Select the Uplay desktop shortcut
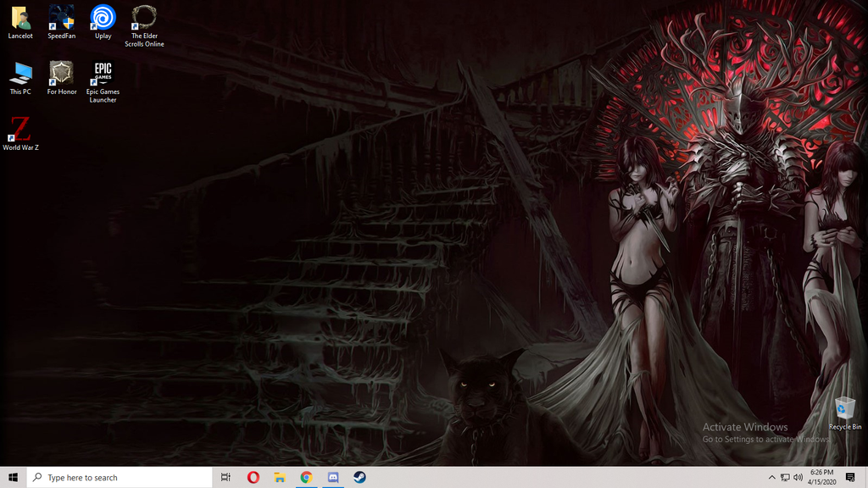Image resolution: width=868 pixels, height=488 pixels. coord(103,22)
